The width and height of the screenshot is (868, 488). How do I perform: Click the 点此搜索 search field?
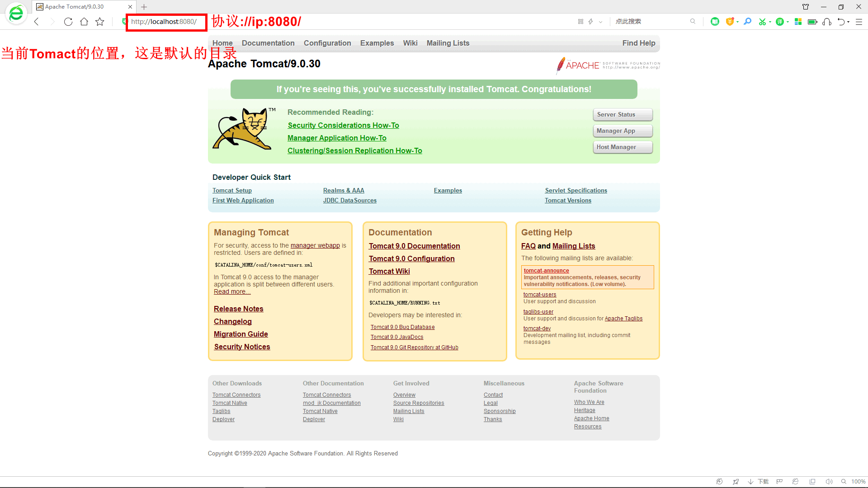(651, 21)
